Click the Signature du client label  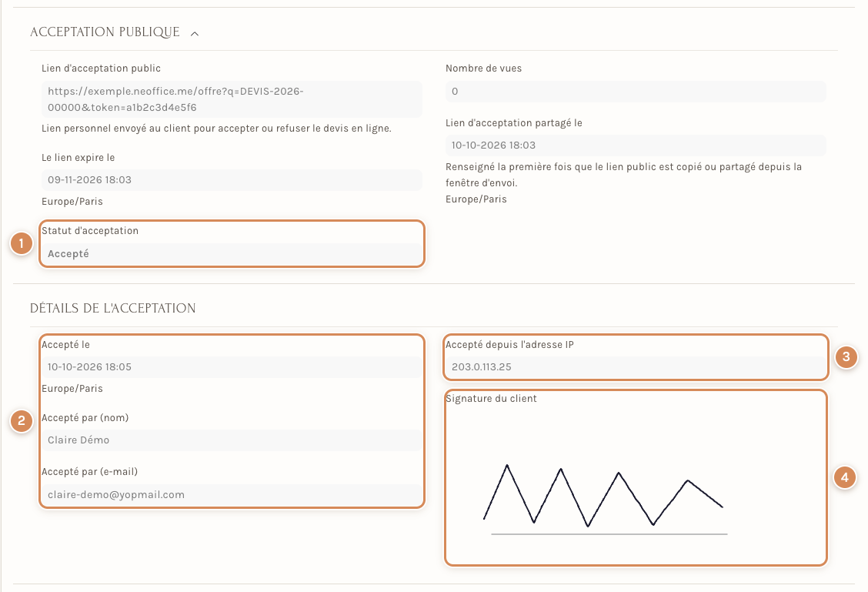tap(491, 398)
